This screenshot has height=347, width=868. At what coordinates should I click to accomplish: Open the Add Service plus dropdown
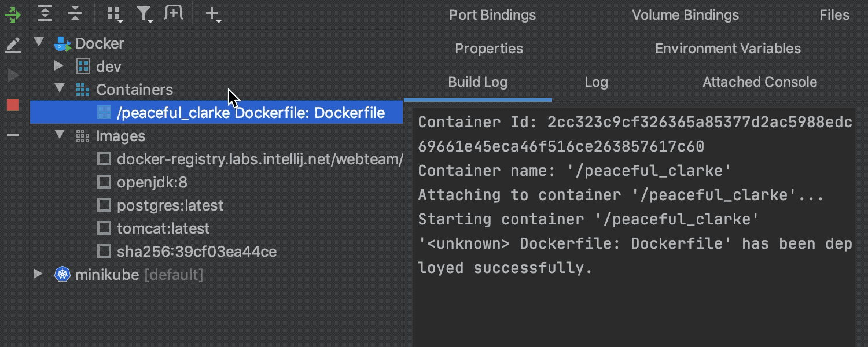[214, 14]
